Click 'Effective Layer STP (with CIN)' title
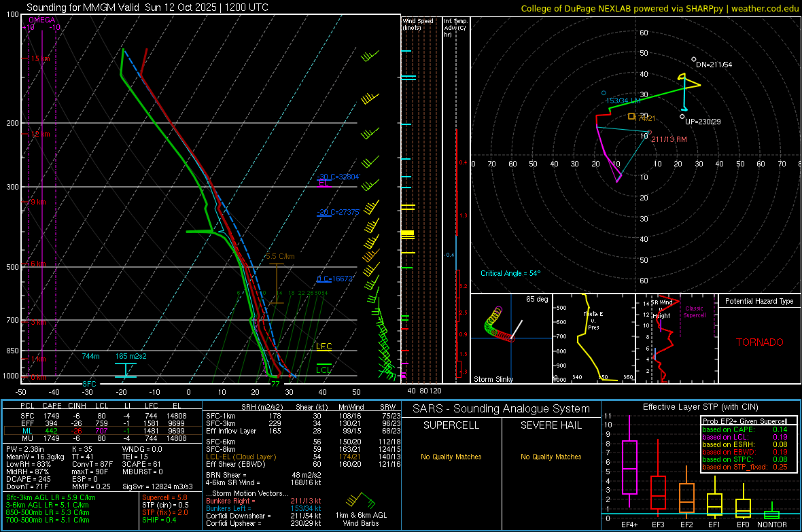The width and height of the screenshot is (802, 532). click(700, 407)
